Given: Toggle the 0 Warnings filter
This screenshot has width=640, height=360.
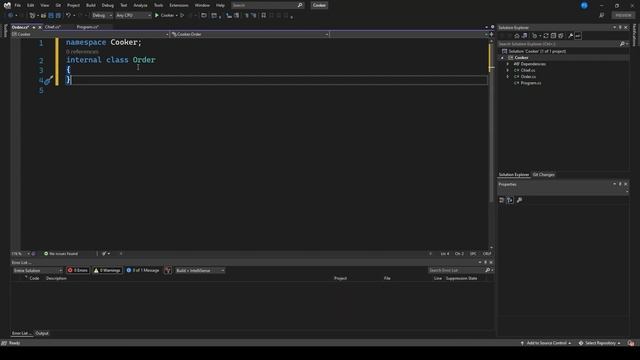Looking at the screenshot, I should pos(107,270).
